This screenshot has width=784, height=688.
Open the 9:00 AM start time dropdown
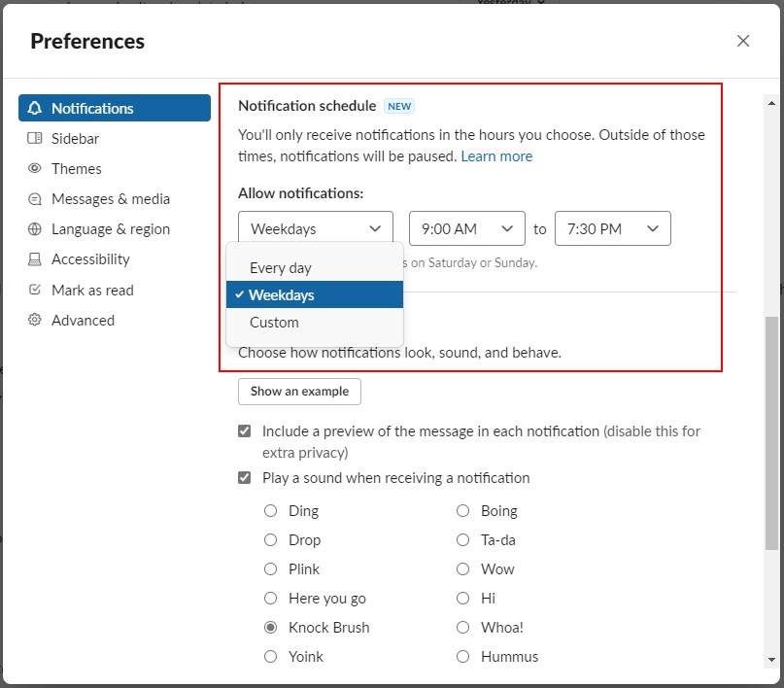point(466,227)
